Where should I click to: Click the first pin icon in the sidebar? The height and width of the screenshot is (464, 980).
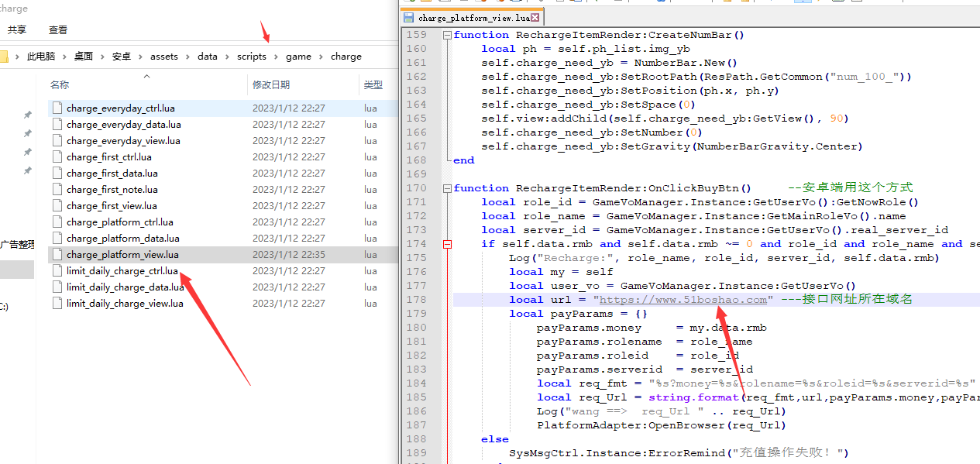[28, 115]
